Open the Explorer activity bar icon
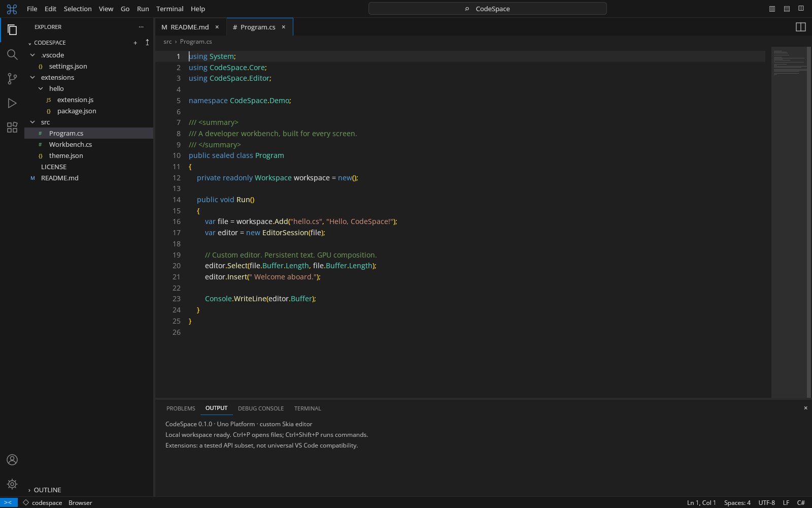Image resolution: width=812 pixels, height=508 pixels. (x=12, y=30)
